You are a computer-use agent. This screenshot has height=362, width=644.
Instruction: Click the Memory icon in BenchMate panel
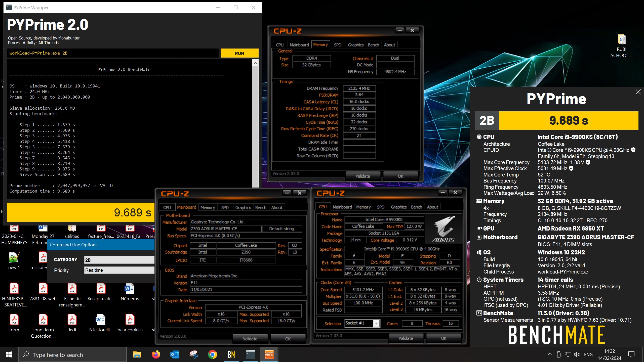click(x=479, y=201)
